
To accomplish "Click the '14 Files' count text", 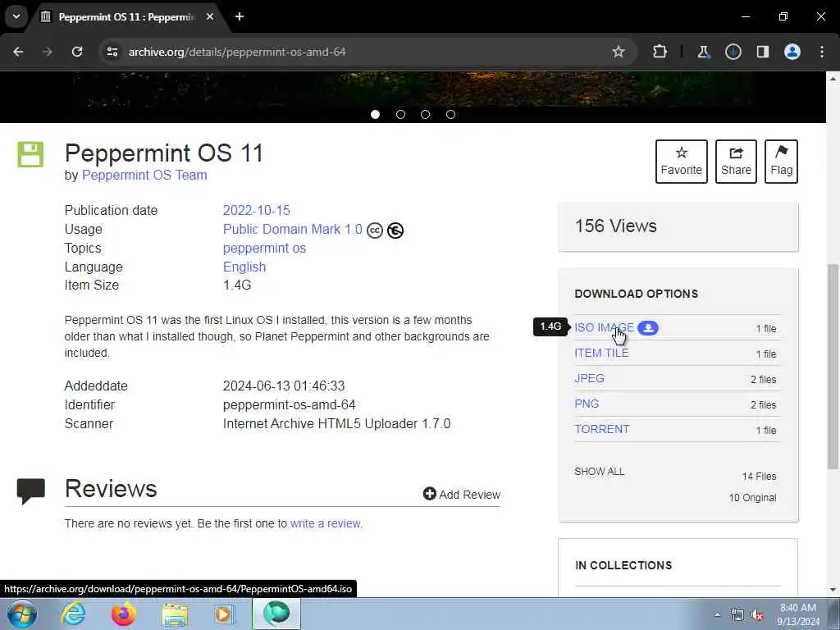I will 759,477.
